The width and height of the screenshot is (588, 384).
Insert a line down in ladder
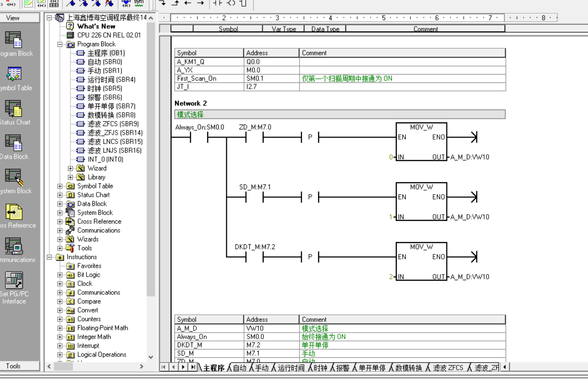[x=162, y=3]
